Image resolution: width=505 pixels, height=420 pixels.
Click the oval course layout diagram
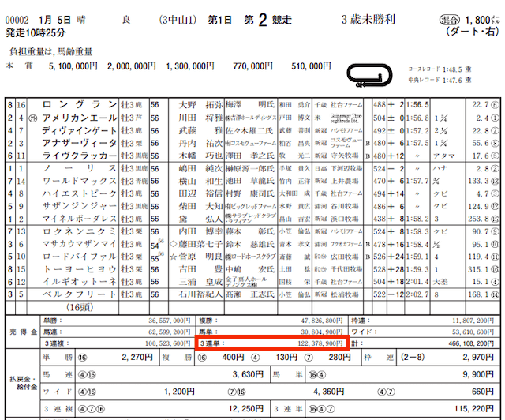tap(369, 76)
